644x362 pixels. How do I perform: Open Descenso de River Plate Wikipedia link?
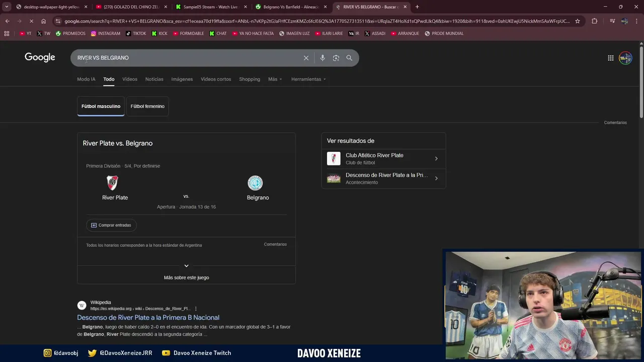tap(148, 317)
